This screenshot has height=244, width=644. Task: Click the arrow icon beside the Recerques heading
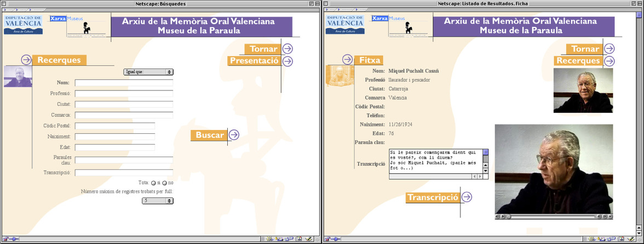pyautogui.click(x=26, y=60)
